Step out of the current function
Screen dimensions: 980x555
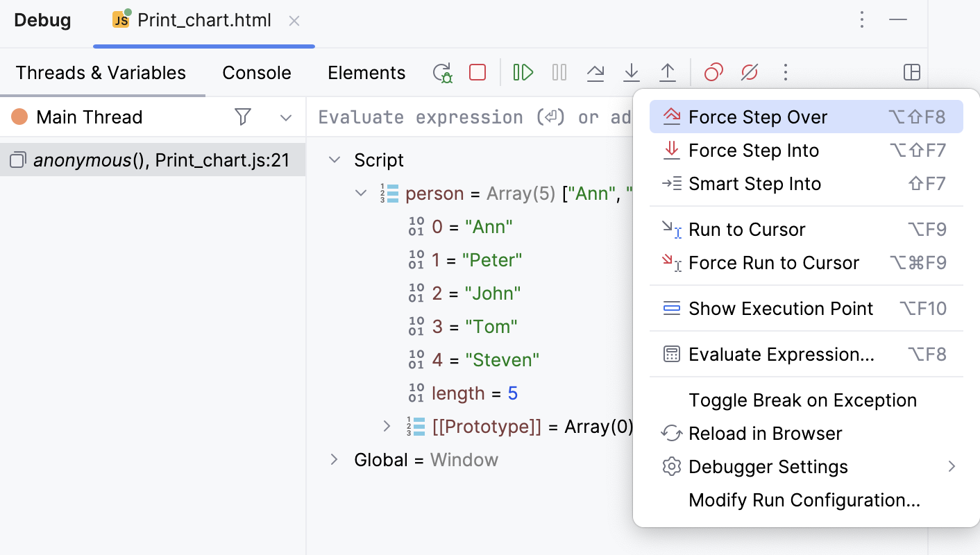point(668,72)
